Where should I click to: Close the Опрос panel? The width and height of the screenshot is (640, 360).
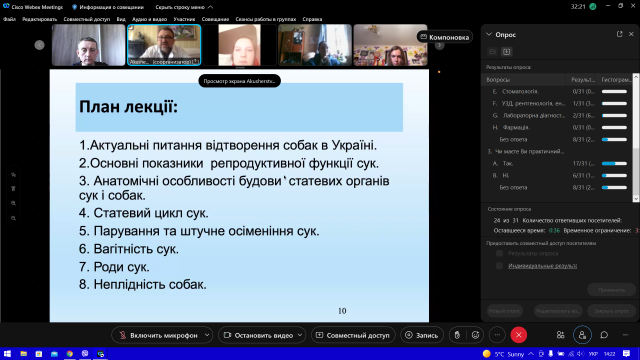(x=631, y=34)
